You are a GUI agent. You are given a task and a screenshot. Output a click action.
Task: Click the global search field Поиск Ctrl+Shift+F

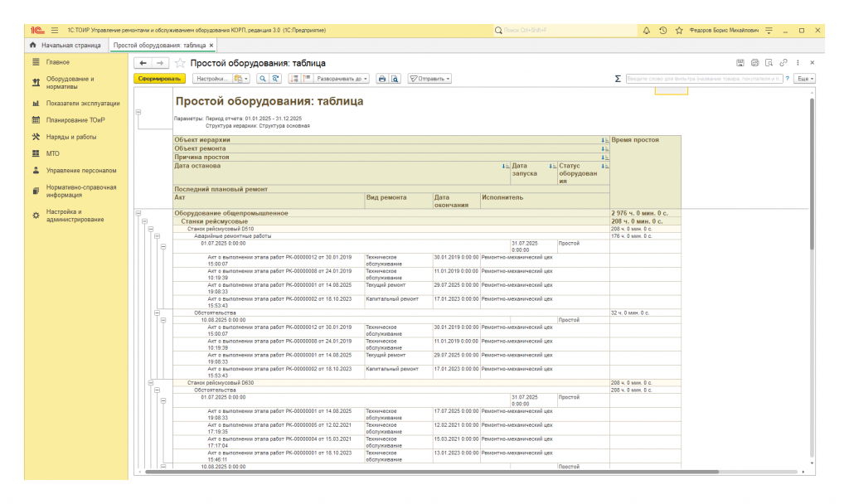pos(563,31)
